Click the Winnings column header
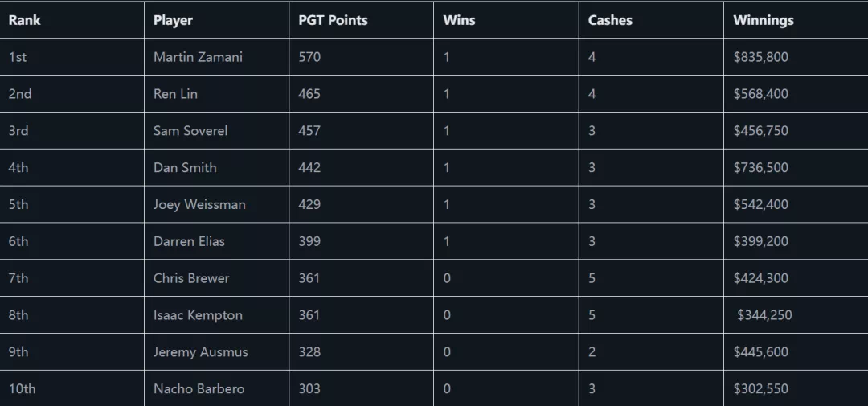 [763, 20]
